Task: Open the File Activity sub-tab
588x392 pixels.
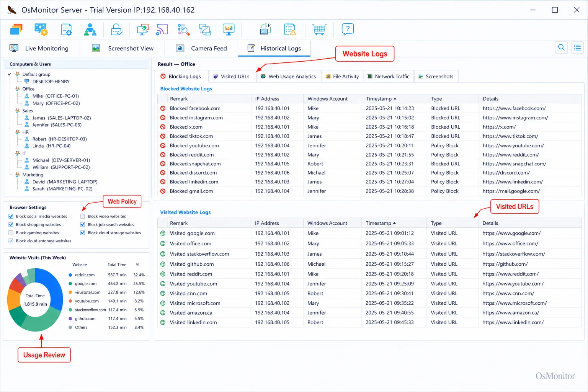Action: (x=342, y=77)
